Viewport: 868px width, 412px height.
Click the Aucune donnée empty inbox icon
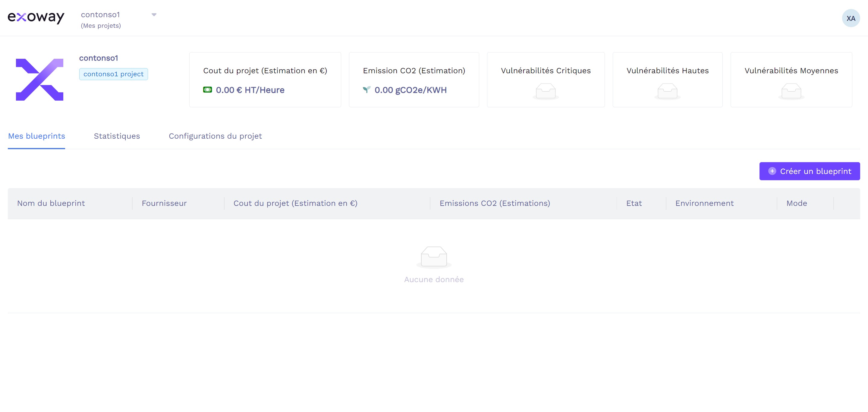(434, 257)
